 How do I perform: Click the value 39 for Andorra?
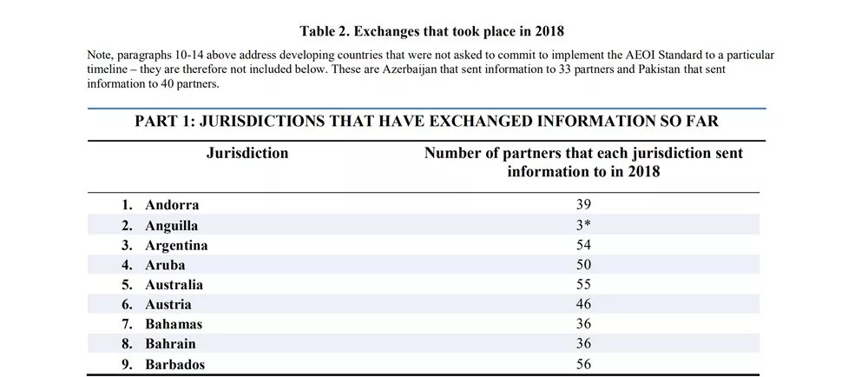(x=583, y=205)
